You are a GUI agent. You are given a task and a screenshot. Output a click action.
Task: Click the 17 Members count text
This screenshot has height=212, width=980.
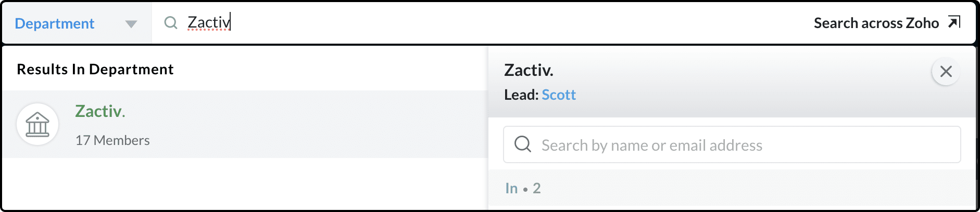click(112, 140)
